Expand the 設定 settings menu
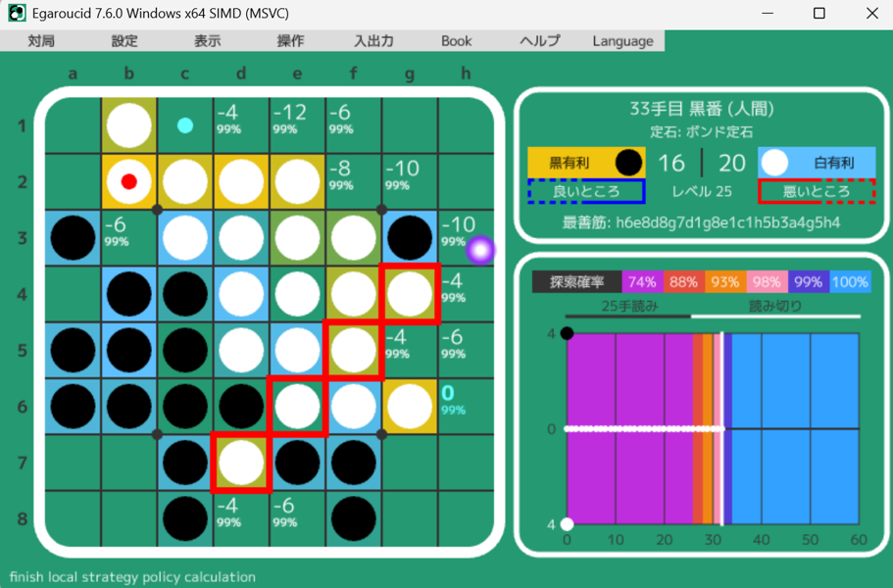Image resolution: width=893 pixels, height=588 pixels. (x=124, y=41)
